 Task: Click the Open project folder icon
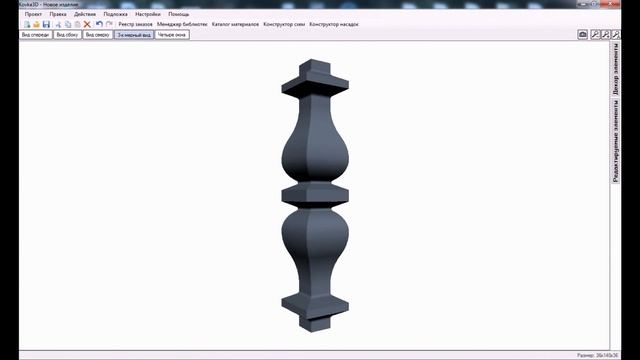[36, 24]
